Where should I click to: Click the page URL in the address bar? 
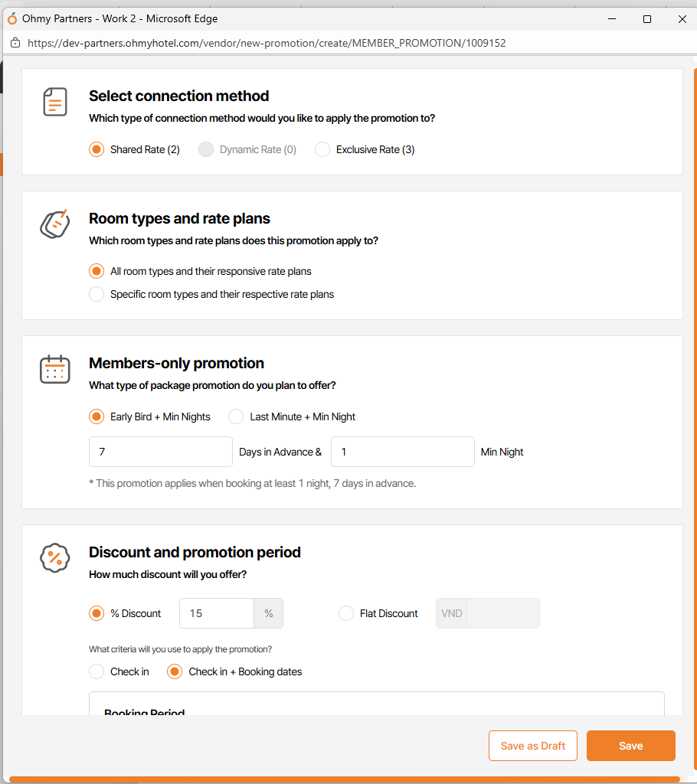click(x=267, y=43)
